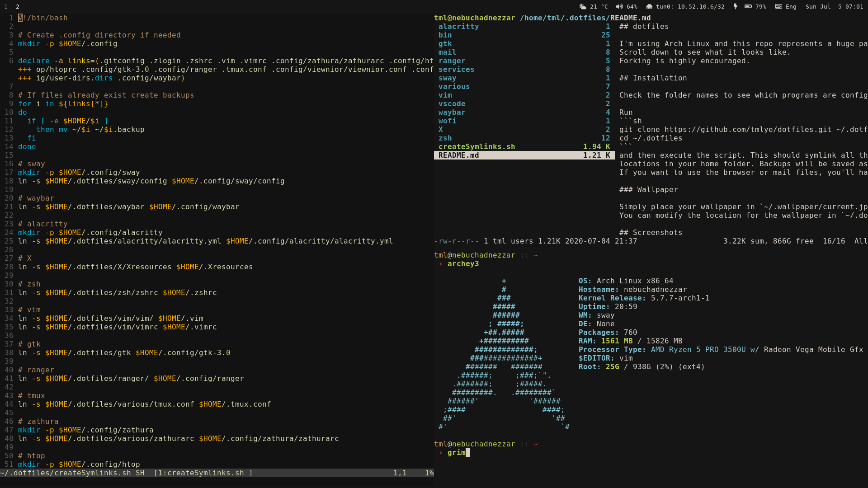Select workspace 2 indicator
The image size is (868, 488).
tap(18, 7)
